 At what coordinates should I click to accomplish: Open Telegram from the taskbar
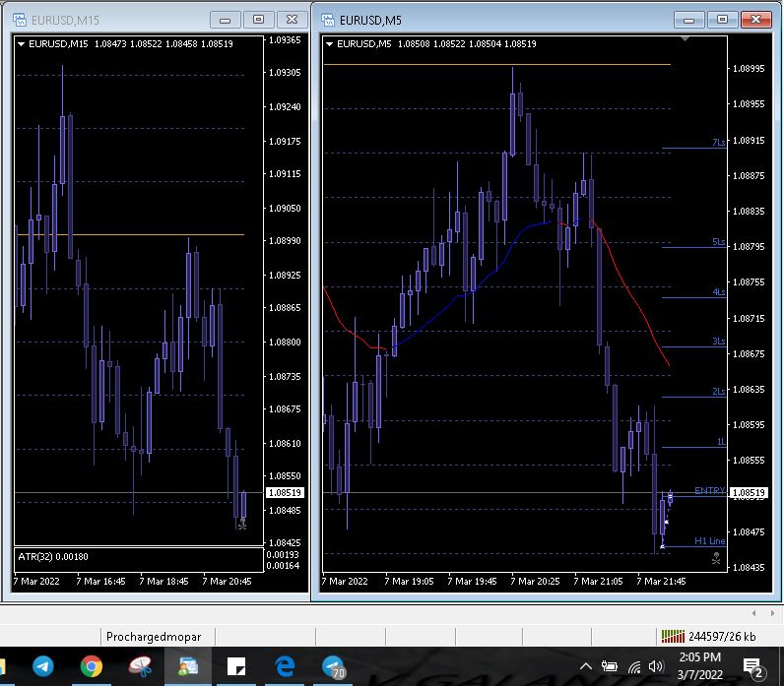43,666
